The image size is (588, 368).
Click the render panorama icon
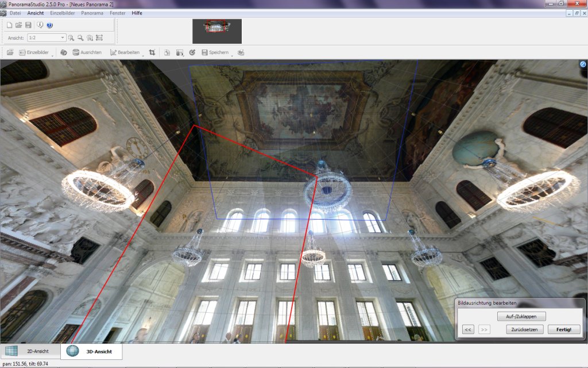coord(167,52)
